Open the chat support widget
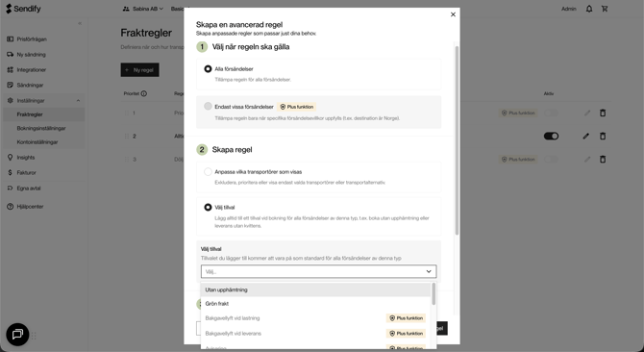Screen dimensions: 644x352 click(17, 335)
